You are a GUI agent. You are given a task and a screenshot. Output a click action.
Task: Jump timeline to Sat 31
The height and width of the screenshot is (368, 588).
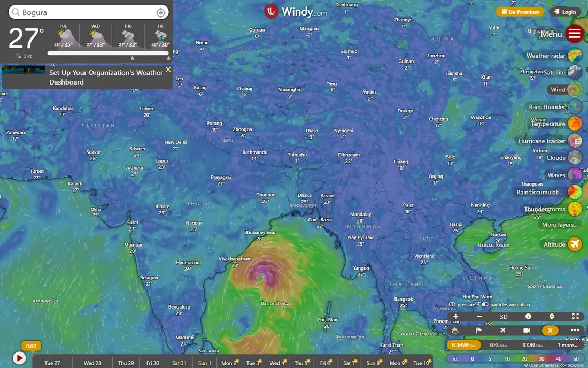click(x=179, y=363)
